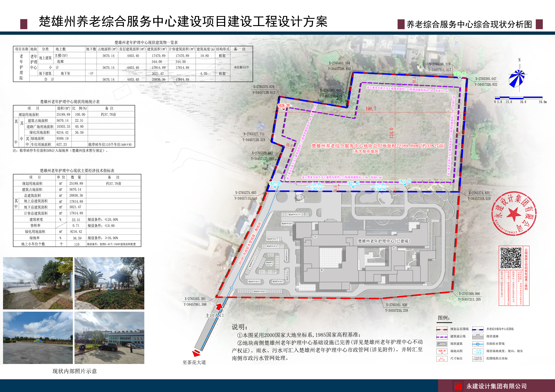The width and height of the screenshot is (555, 392).
Task: Click the 范围线拐点坐标 legend symbol
Action: (x=478, y=359)
